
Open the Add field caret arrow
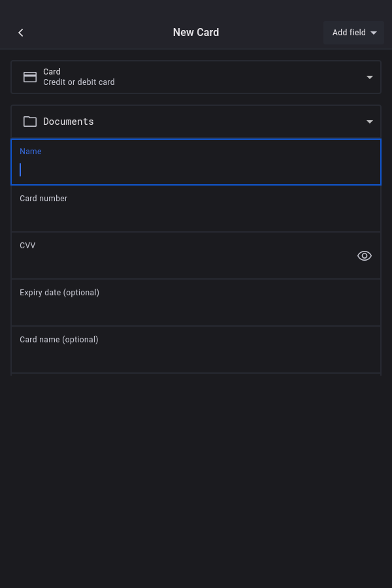click(374, 33)
